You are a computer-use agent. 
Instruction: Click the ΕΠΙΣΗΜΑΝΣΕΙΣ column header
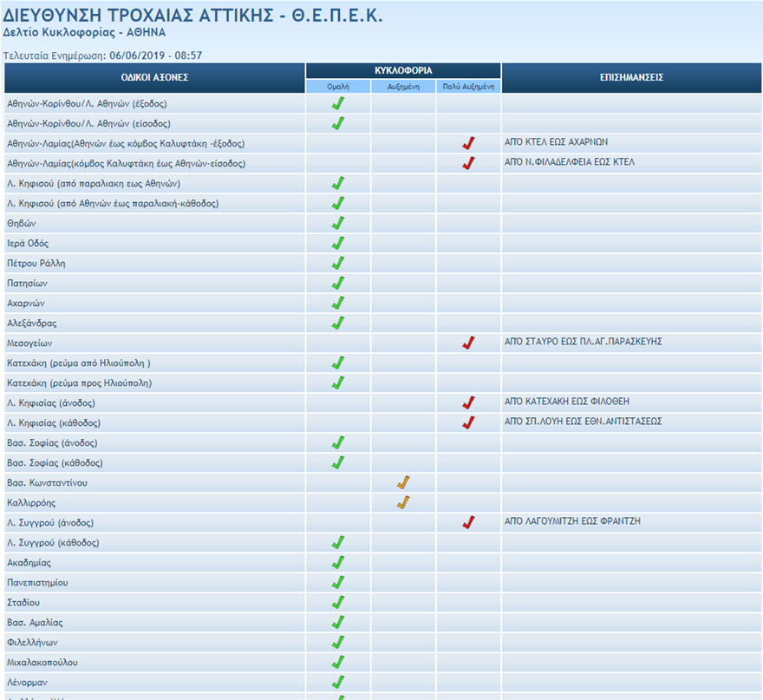pos(631,77)
